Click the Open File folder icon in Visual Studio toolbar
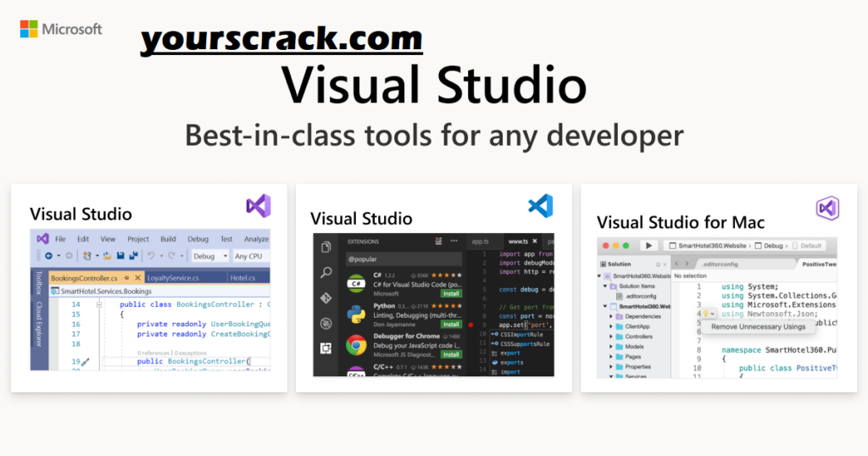Screen dimensions: 868x456 pos(108,256)
